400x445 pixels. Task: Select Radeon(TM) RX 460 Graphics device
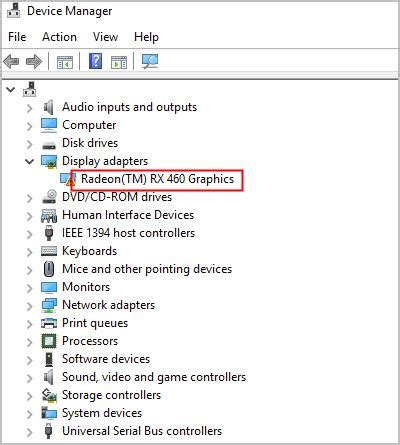[157, 179]
